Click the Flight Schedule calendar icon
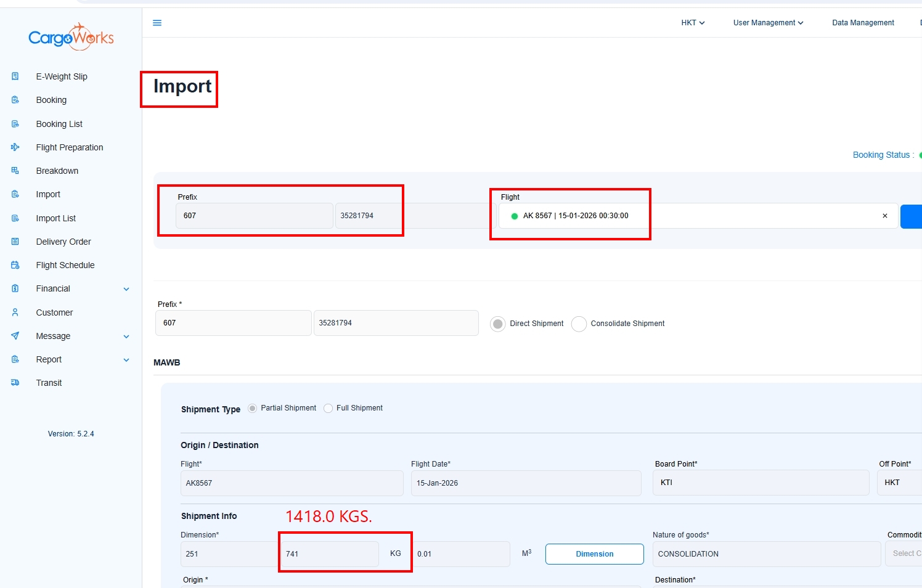This screenshot has height=588, width=922. pyautogui.click(x=15, y=265)
